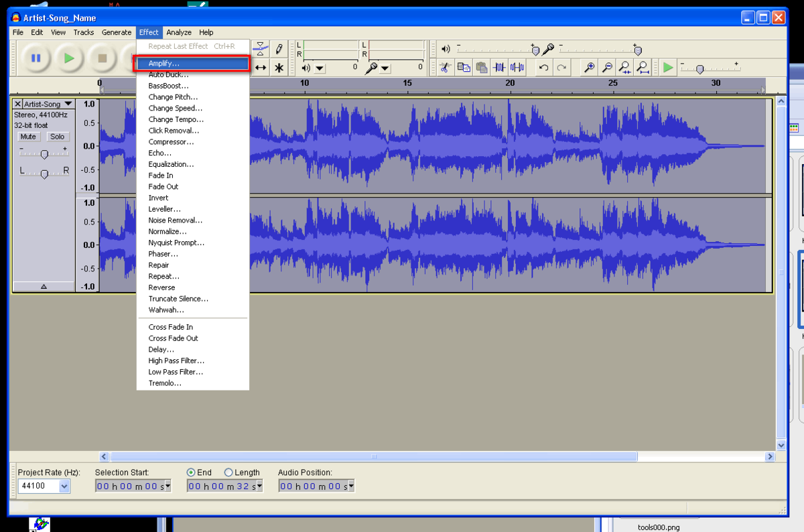Select the Length radio button

[x=228, y=472]
